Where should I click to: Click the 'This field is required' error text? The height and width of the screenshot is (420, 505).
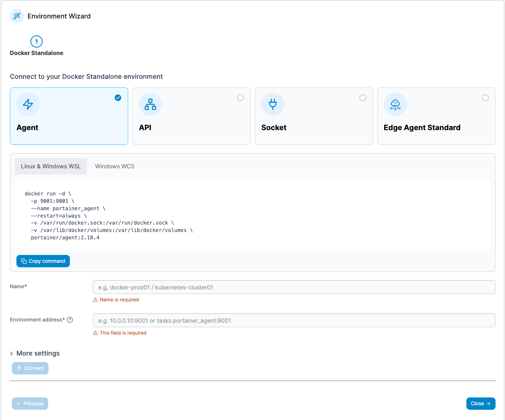[x=123, y=333]
